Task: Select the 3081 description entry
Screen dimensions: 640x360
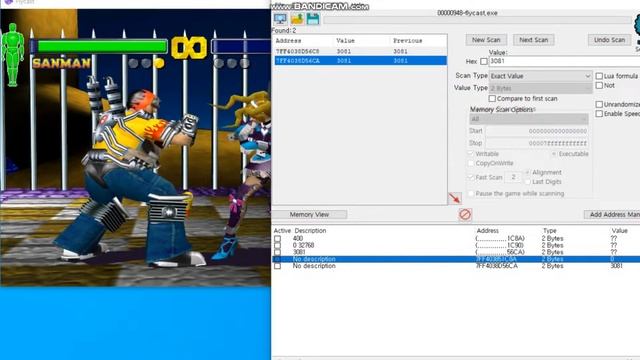Action: (x=299, y=252)
